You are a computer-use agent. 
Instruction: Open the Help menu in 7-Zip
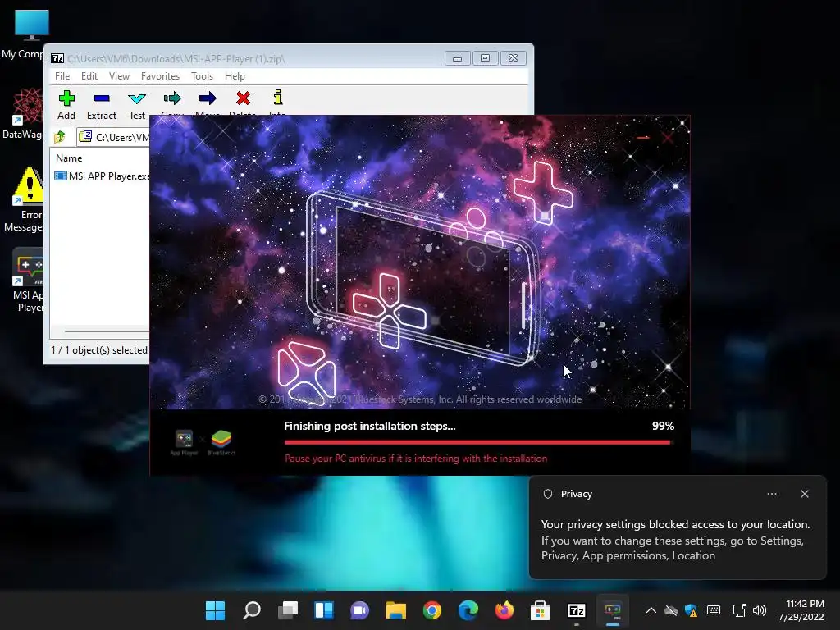[235, 76]
